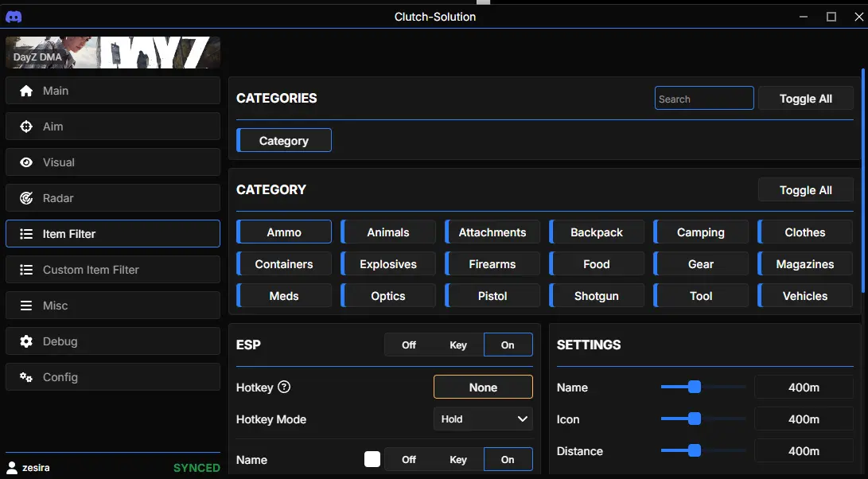Open Config using the gears icon

(26, 377)
